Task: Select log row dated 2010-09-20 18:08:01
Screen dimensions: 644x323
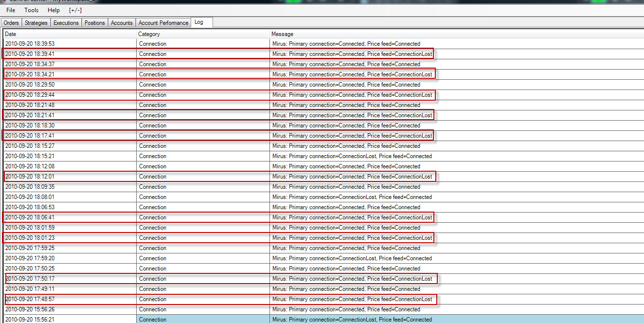Action: pos(323,197)
